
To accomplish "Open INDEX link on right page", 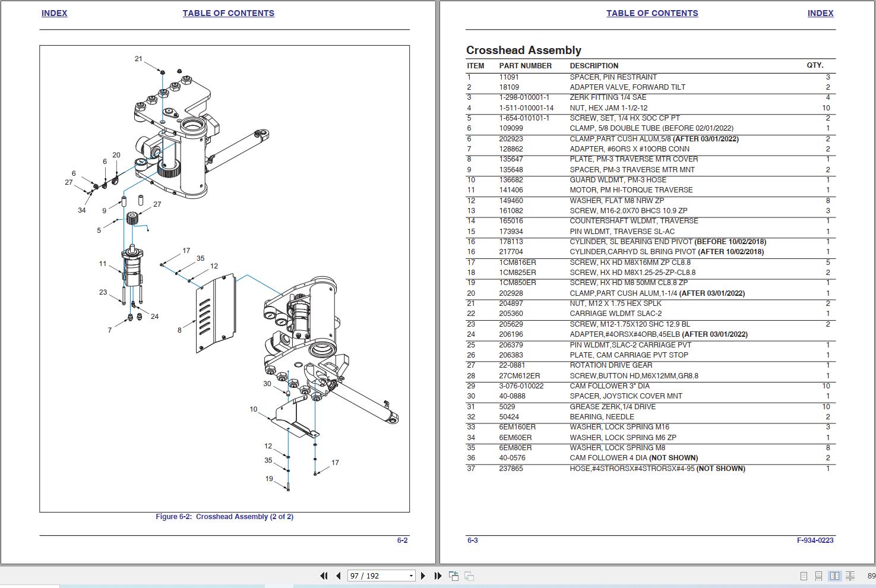I will 820,13.
